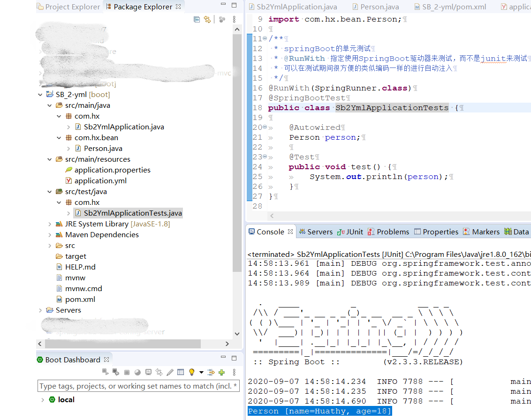Click Package Explorer scroll down arrow
The width and height of the screenshot is (531, 420).
click(x=237, y=334)
